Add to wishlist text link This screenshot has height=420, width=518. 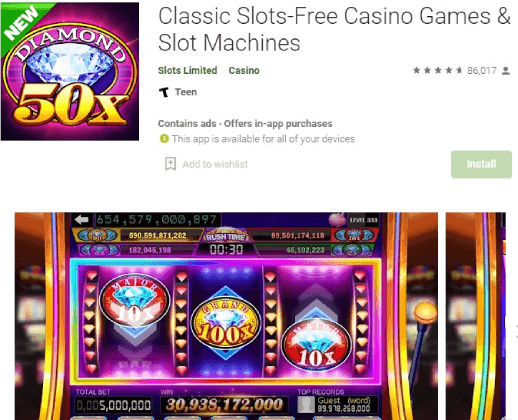point(215,164)
